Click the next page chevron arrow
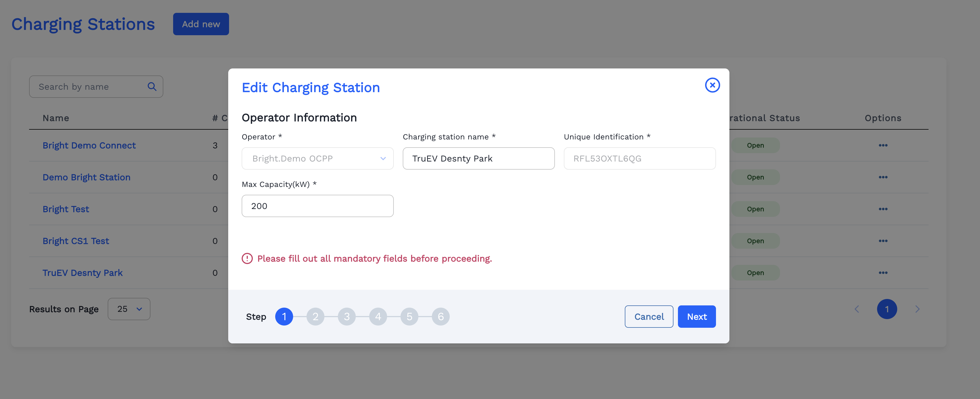Viewport: 980px width, 399px height. (918, 309)
